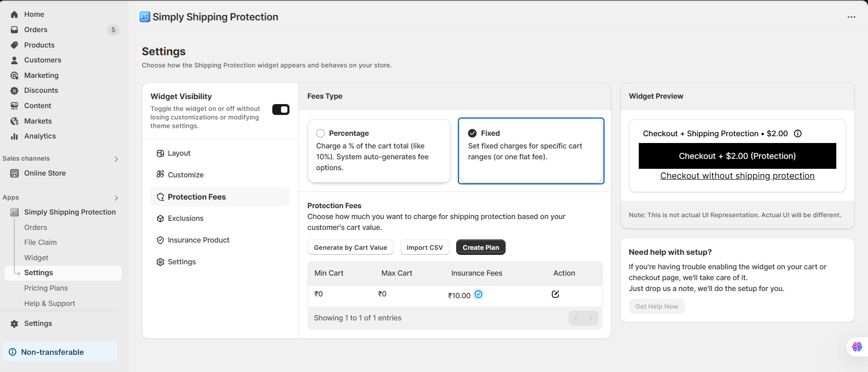Screen dimensions: 868x372
Task: Open the Exclusions settings tab
Action: (185, 219)
